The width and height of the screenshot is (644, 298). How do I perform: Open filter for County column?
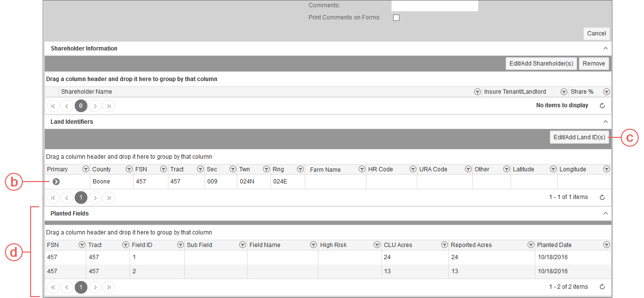129,169
